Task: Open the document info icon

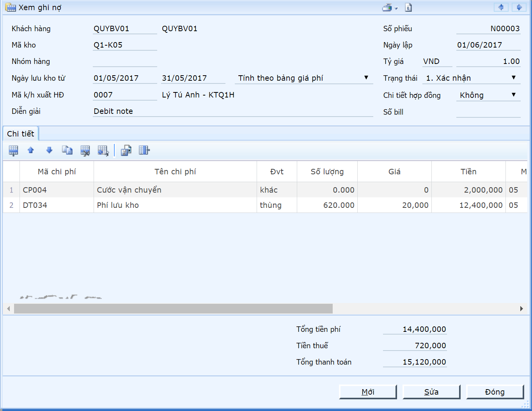Action: (x=408, y=7)
